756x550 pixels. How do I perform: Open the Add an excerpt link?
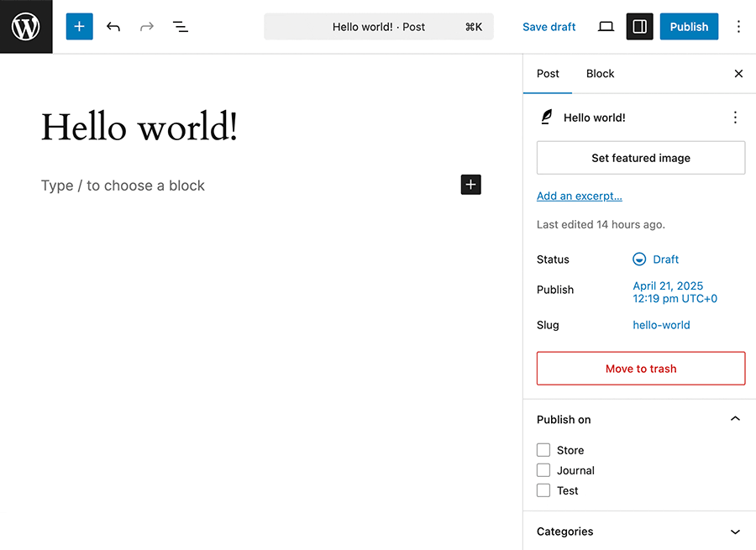(x=579, y=196)
